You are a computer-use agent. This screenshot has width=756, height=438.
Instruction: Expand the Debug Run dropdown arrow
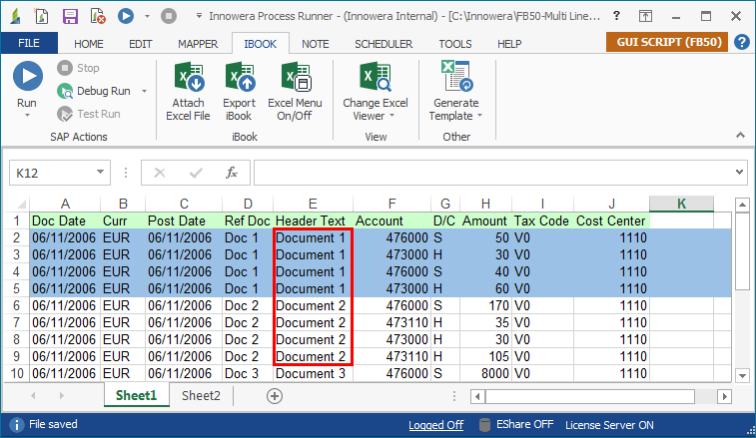click(144, 91)
